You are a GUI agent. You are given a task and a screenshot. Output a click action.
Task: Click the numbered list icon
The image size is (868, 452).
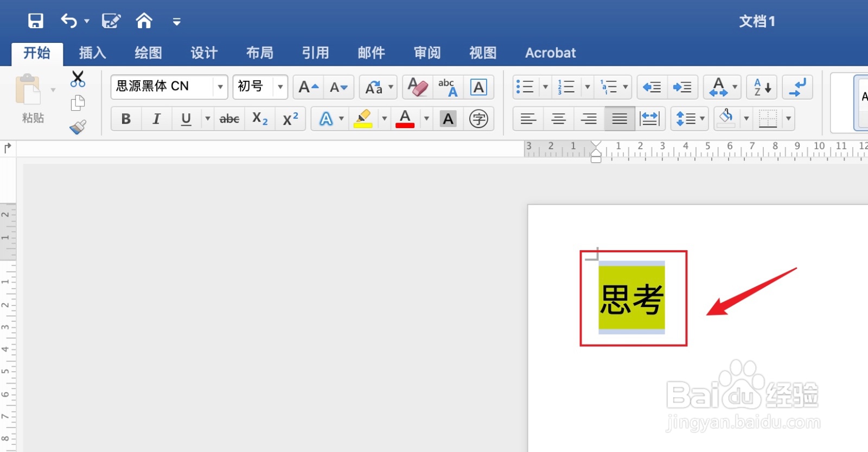pyautogui.click(x=566, y=87)
